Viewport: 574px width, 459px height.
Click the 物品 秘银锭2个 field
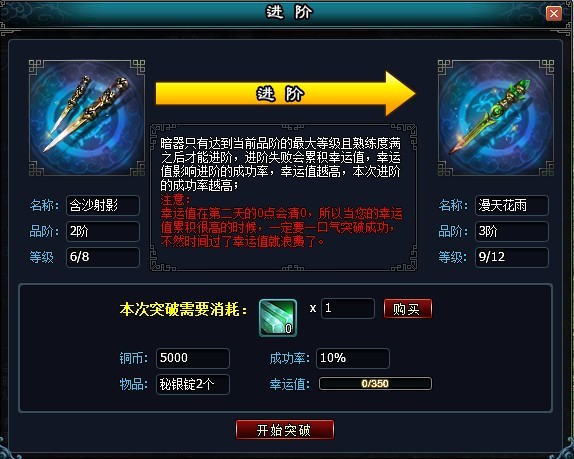193,384
